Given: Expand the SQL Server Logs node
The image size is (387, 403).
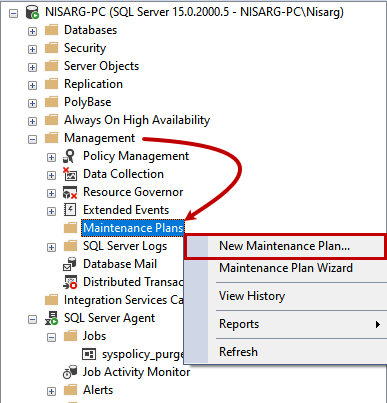Looking at the screenshot, I should [x=51, y=248].
